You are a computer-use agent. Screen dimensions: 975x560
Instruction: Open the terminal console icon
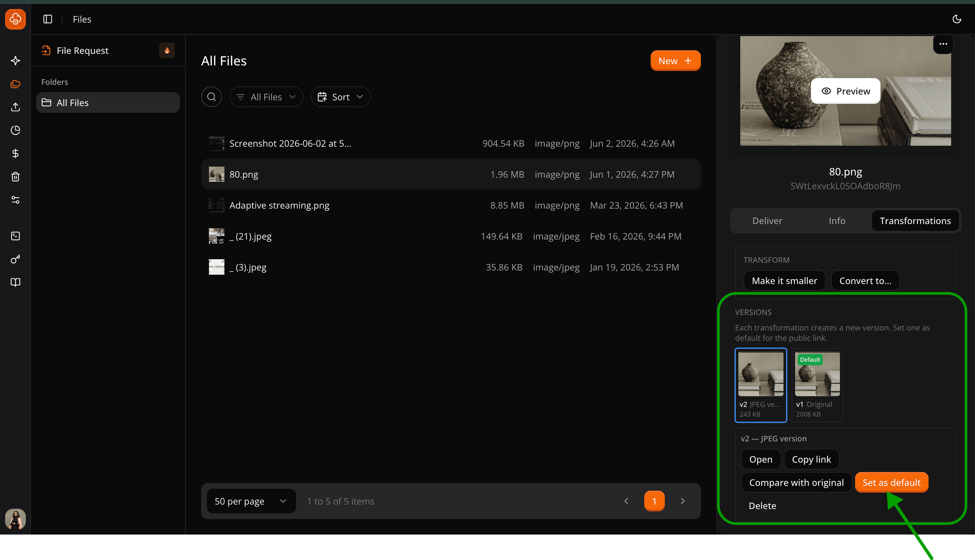[15, 236]
